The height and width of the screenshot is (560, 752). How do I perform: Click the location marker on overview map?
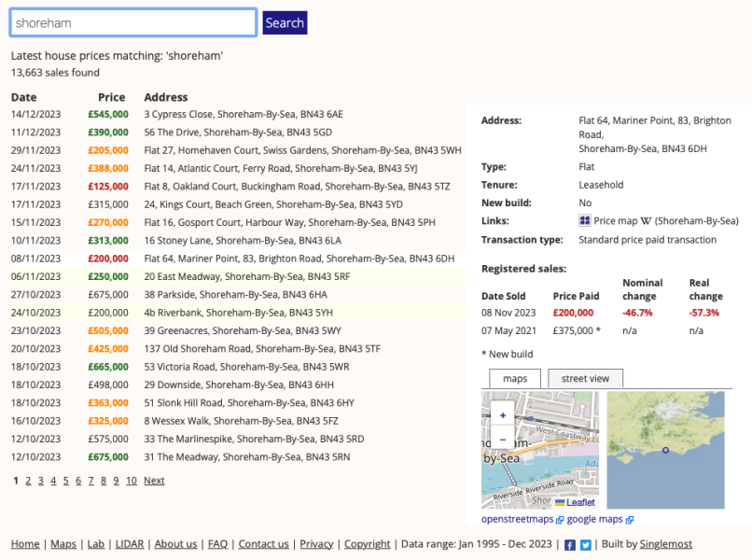click(x=665, y=451)
